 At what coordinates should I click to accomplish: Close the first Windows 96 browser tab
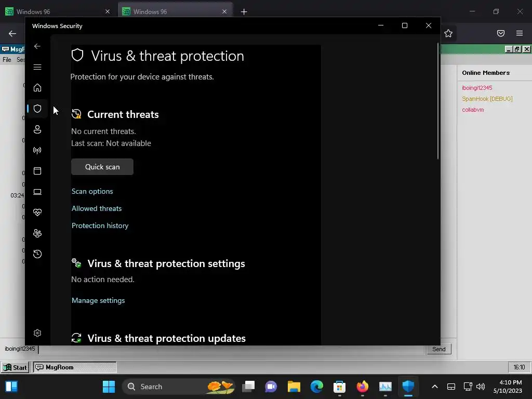point(108,11)
